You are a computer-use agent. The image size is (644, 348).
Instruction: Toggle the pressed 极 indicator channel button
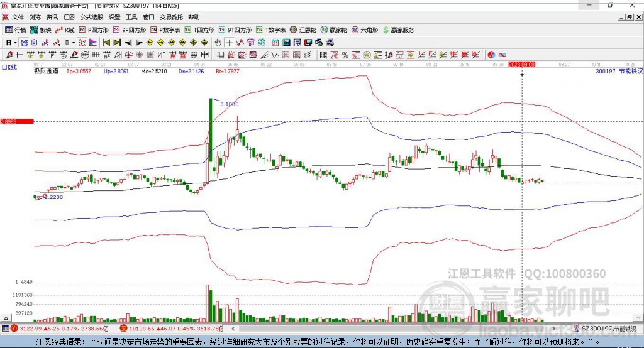point(82,43)
